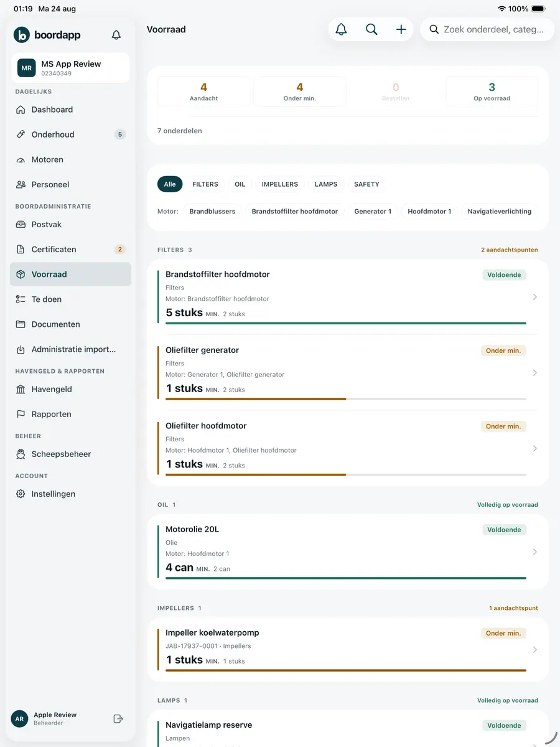The image size is (560, 747).
Task: Expand Impeller koelwaterpomp row chevron
Action: [535, 649]
